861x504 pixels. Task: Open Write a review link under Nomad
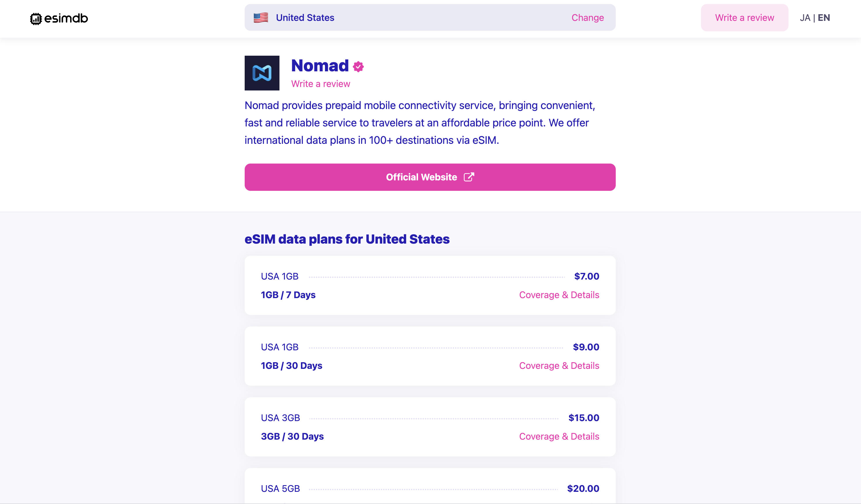coord(321,84)
